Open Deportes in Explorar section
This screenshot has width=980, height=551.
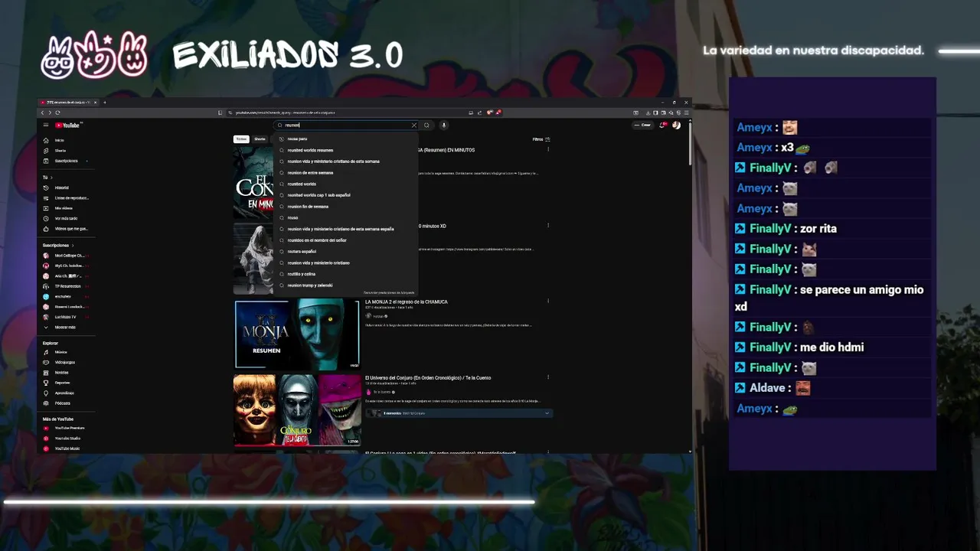point(65,383)
